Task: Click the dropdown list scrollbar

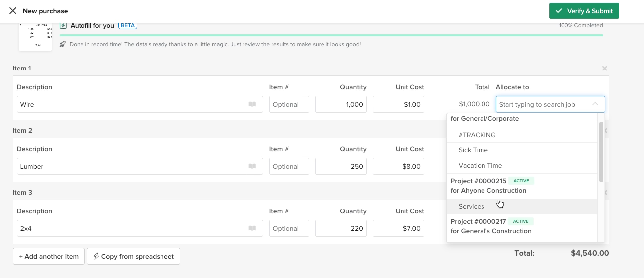Action: 601,151
